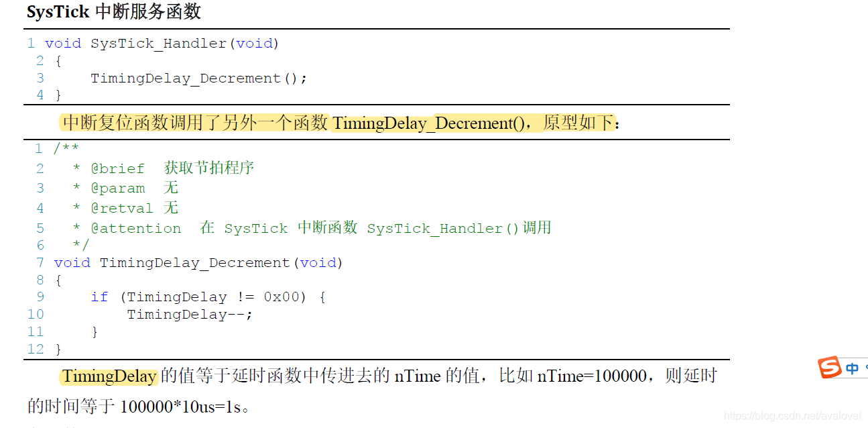This screenshot has height=428, width=868.
Task: Click the comment "@brief 获取节拍程序"
Action: [x=172, y=168]
